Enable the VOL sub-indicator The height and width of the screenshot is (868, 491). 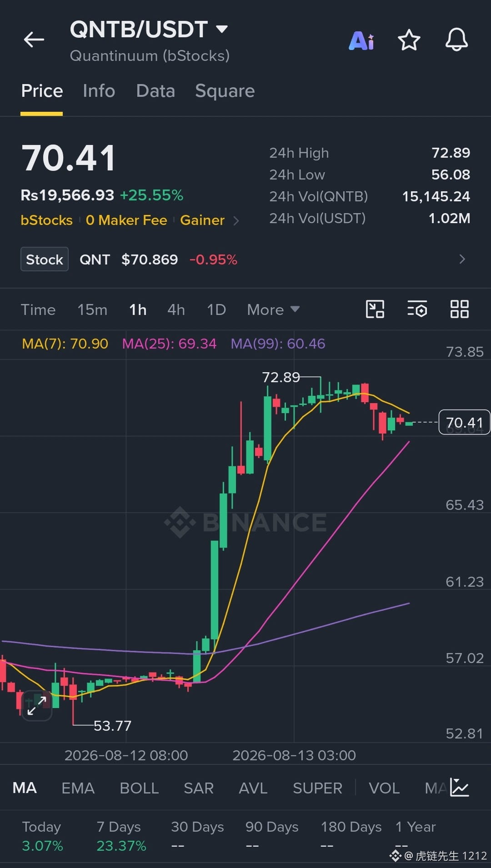point(384,788)
